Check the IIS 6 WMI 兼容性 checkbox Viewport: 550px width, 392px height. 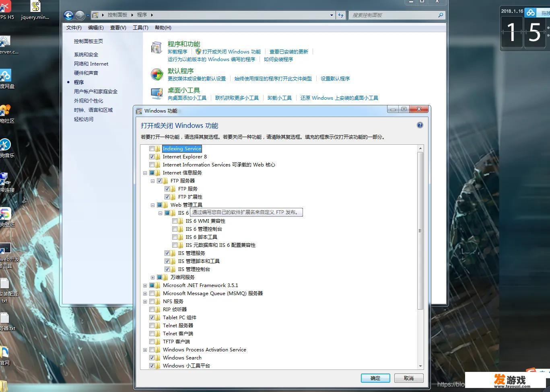[x=175, y=221]
